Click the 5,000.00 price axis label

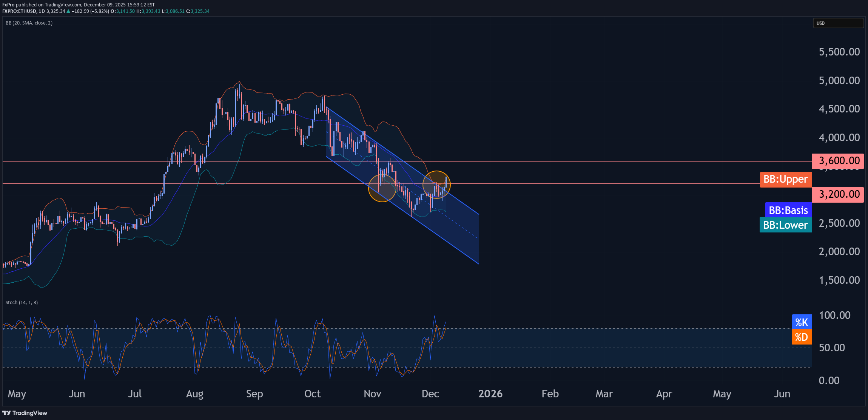[x=839, y=81]
